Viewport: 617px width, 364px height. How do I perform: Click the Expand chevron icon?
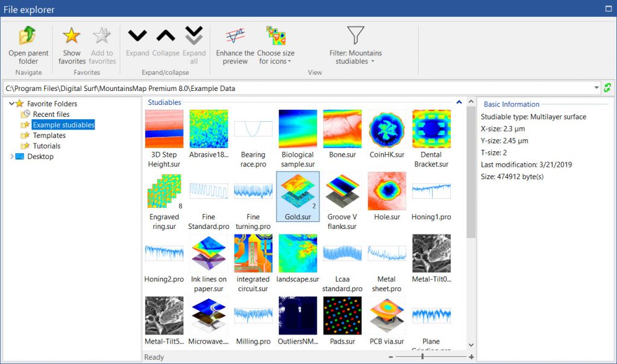tap(137, 36)
